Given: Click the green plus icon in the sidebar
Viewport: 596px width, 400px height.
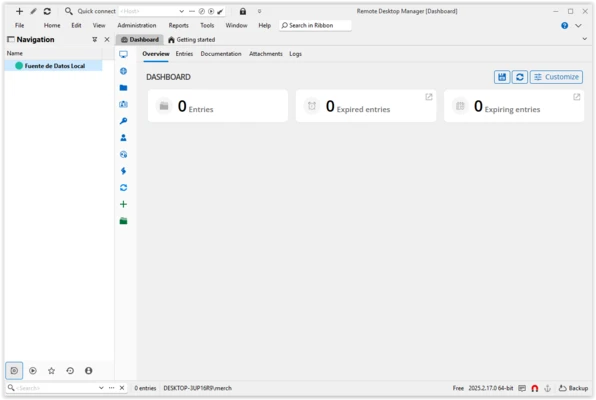Looking at the screenshot, I should [124, 205].
